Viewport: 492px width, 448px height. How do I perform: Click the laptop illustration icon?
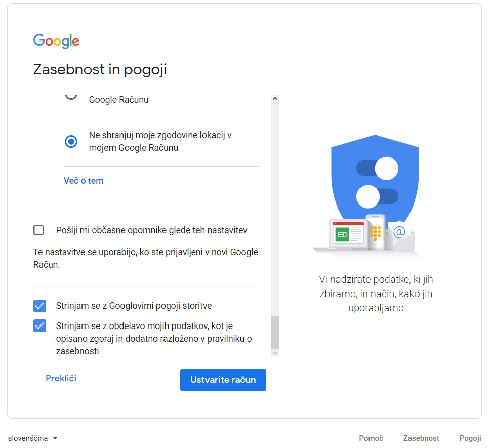click(x=347, y=234)
